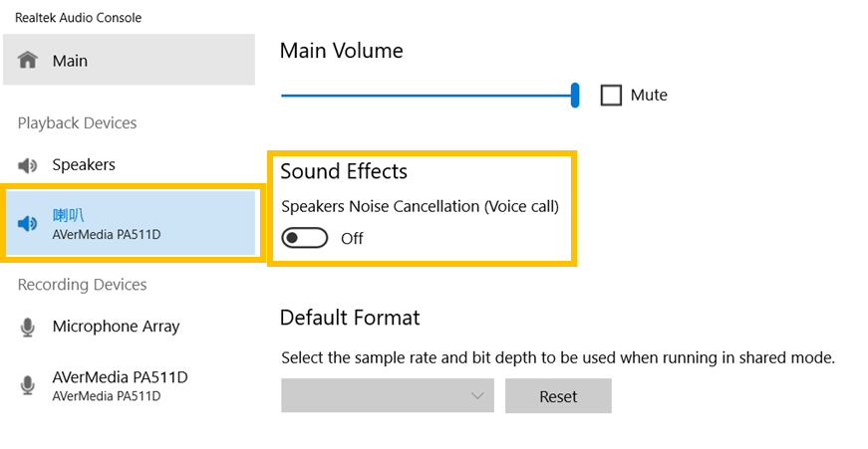Click the AVerMedia PA511D playback speaker icon
The width and height of the screenshot is (868, 449).
pyautogui.click(x=29, y=223)
